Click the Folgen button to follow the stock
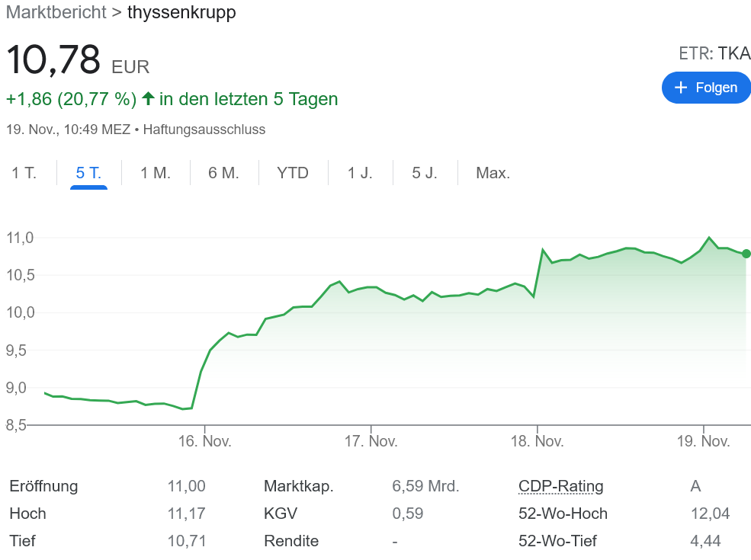The width and height of the screenshot is (751, 560). pyautogui.click(x=706, y=88)
